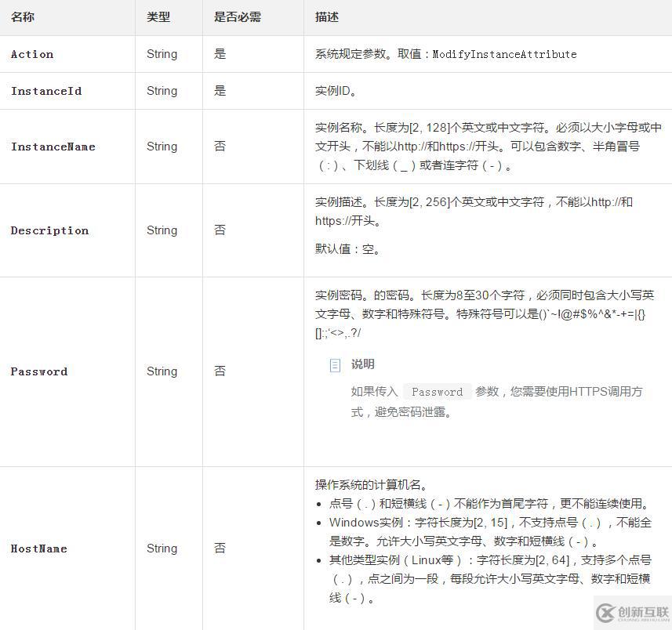Click the 避免密码泄露 note line
672x630 pixels.
click(x=401, y=412)
